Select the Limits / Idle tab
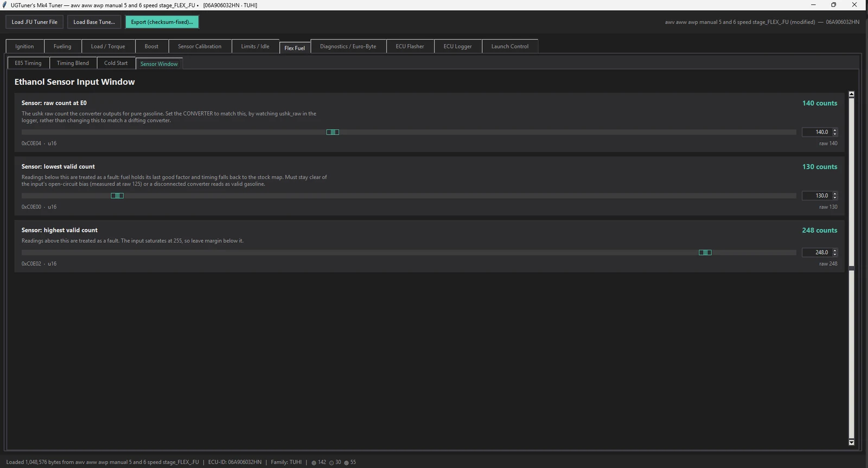The image size is (868, 468). (x=255, y=47)
